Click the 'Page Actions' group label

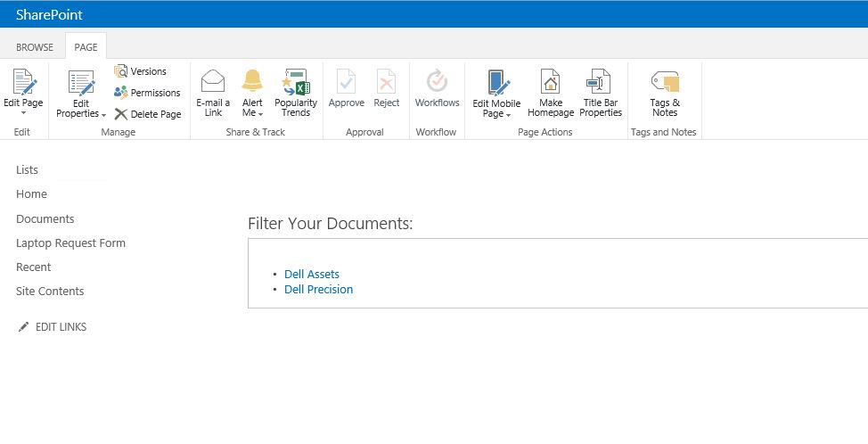click(x=545, y=132)
